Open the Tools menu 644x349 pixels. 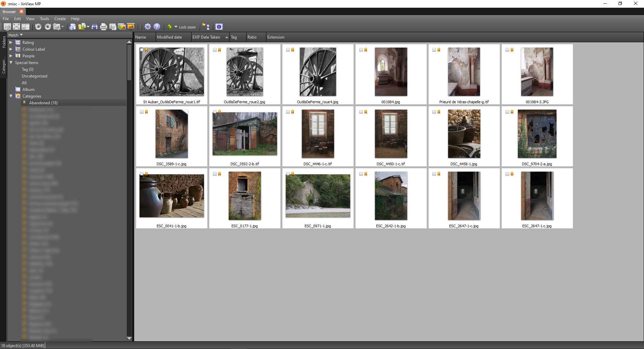tap(44, 19)
